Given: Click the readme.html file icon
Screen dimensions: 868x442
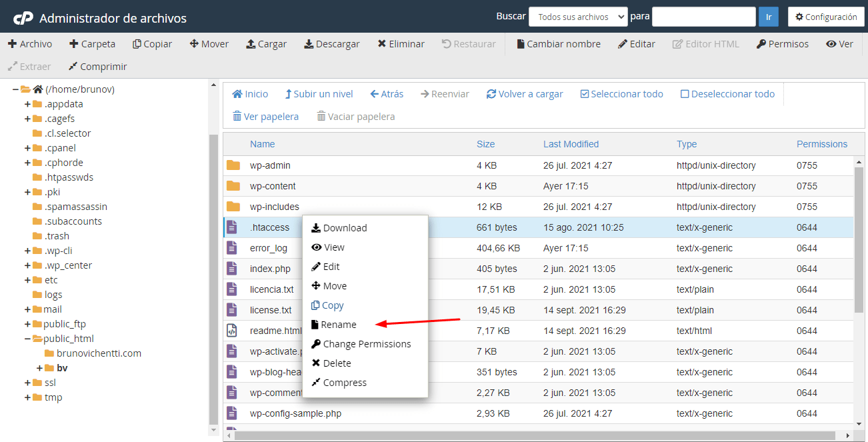Looking at the screenshot, I should 232,331.
